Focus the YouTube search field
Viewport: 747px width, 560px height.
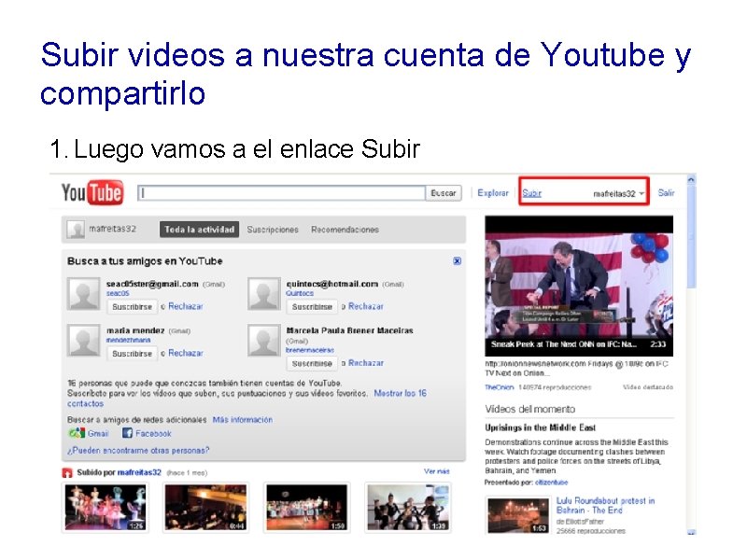(281, 193)
